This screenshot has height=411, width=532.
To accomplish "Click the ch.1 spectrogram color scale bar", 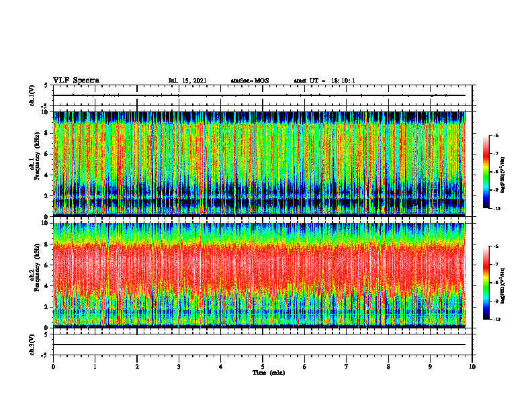I will (x=486, y=172).
